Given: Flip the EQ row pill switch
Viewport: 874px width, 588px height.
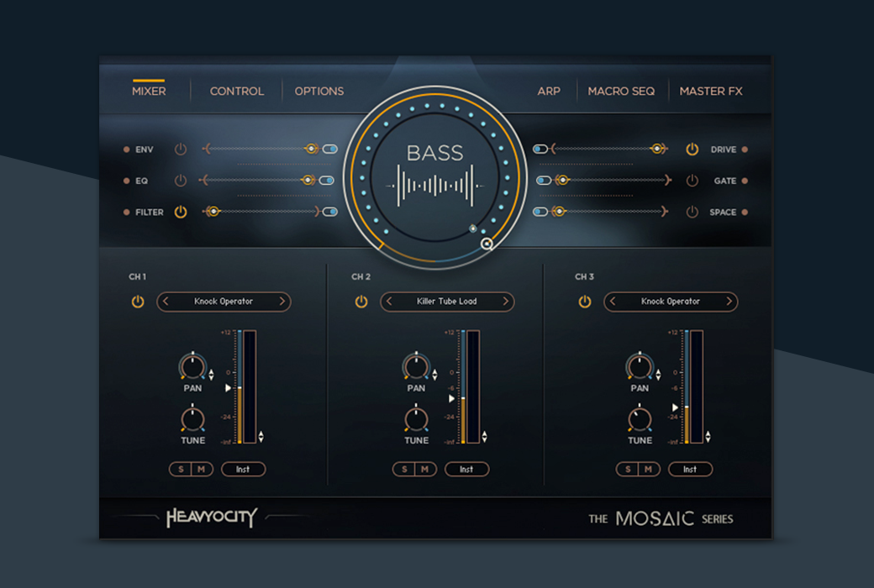Looking at the screenshot, I should coord(327,180).
